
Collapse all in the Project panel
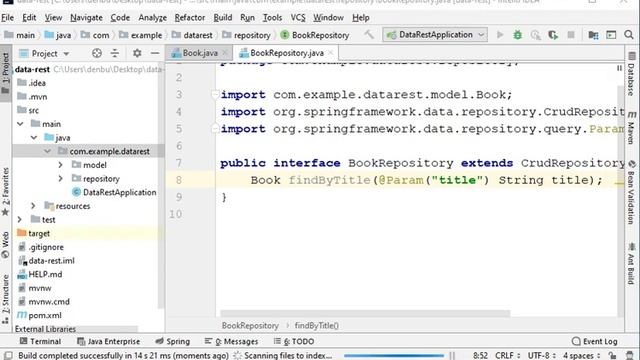click(x=115, y=53)
